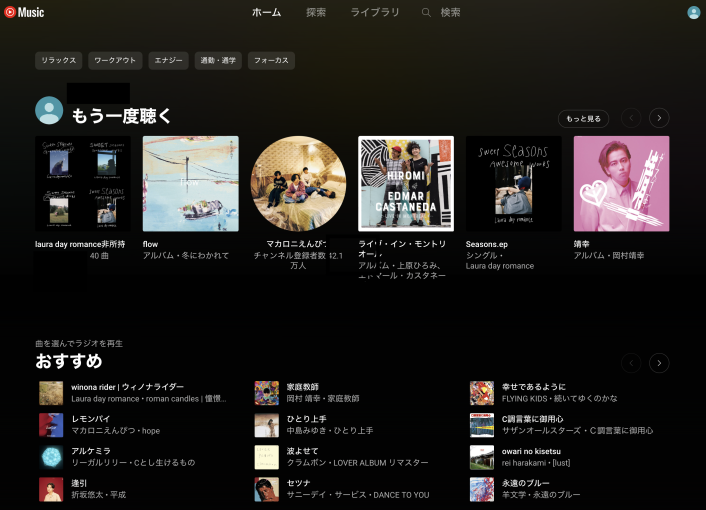This screenshot has height=510, width=706.
Task: Toggle the ワークアウト mood filter chip
Action: click(114, 61)
